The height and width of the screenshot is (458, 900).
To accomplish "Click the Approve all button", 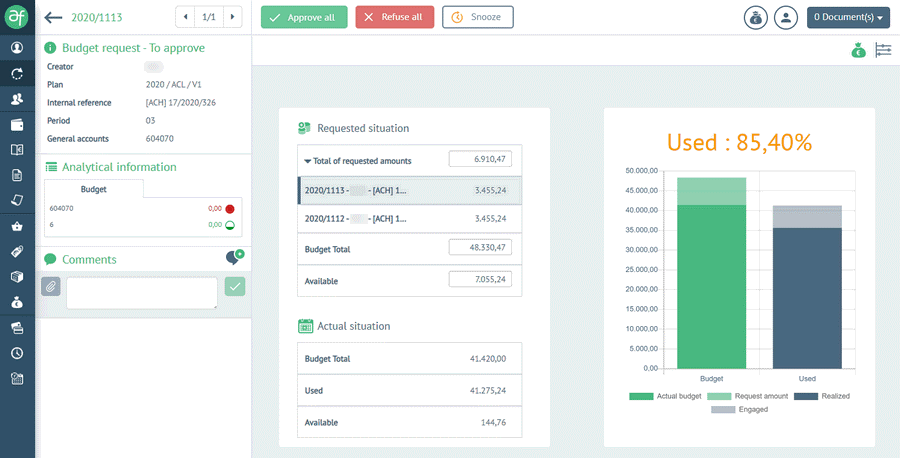I will 304,17.
